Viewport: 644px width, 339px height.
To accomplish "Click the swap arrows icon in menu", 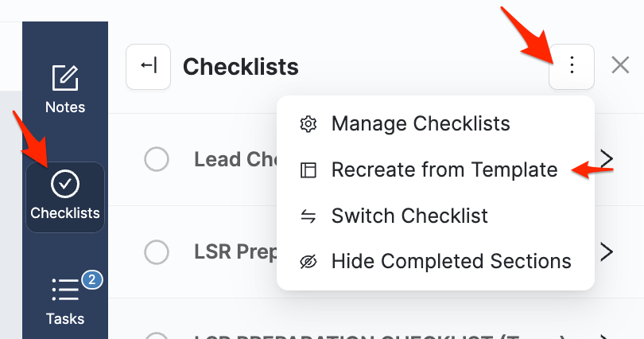I will [308, 216].
